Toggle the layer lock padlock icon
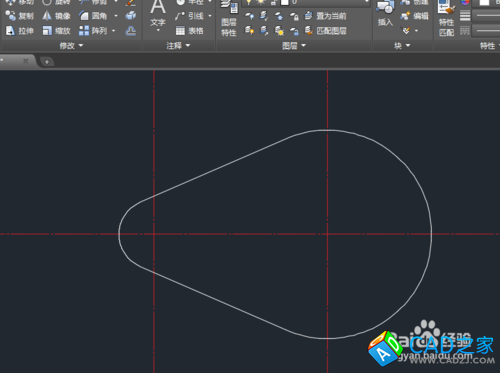 tap(294, 16)
